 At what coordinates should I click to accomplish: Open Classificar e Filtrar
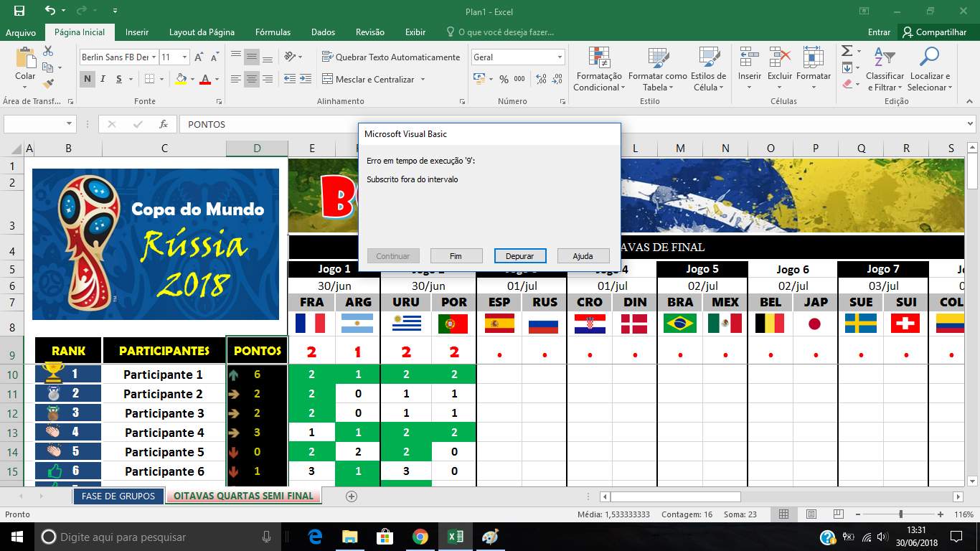(885, 70)
